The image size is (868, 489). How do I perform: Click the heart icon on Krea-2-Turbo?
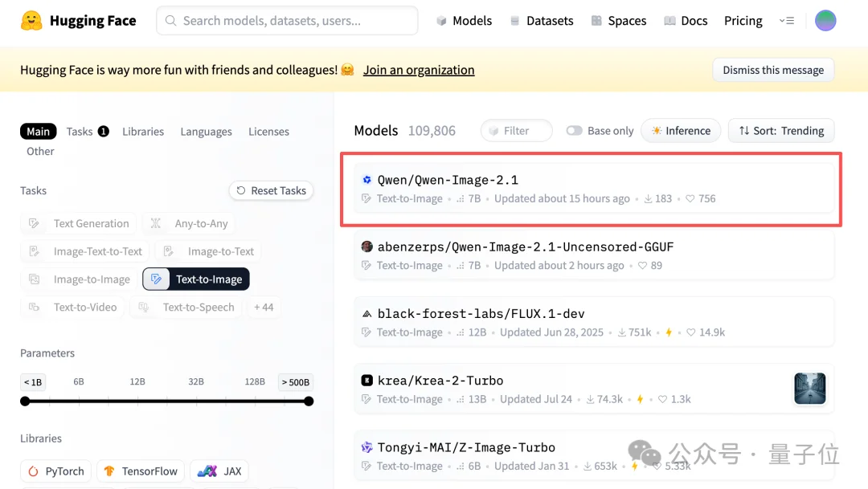point(662,399)
